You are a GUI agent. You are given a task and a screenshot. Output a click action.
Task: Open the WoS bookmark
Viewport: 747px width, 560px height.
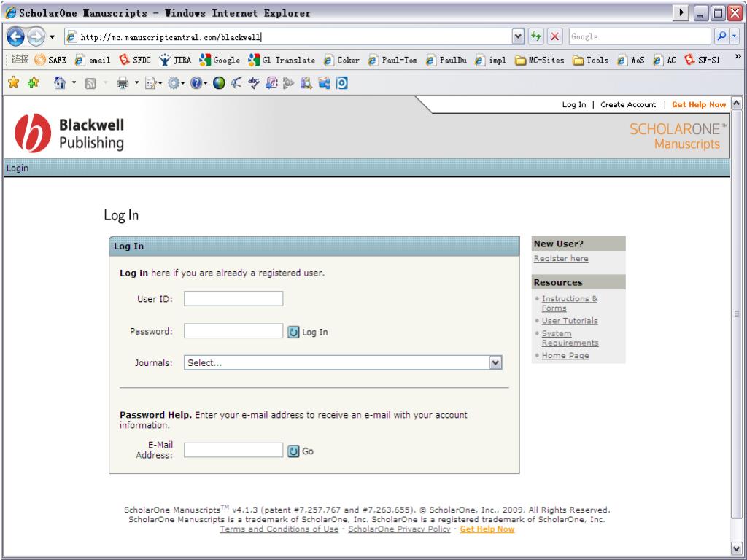click(631, 60)
